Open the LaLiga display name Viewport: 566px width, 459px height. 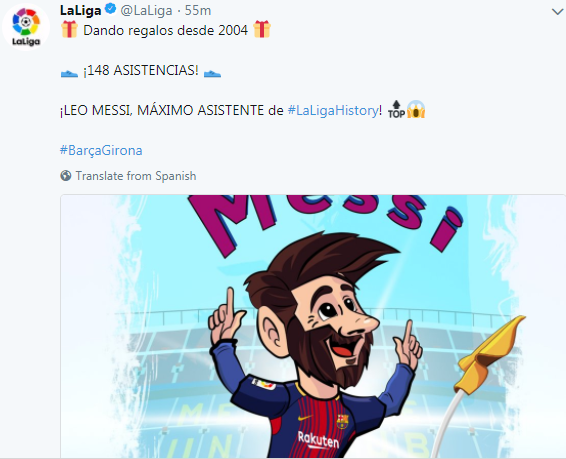pyautogui.click(x=80, y=10)
